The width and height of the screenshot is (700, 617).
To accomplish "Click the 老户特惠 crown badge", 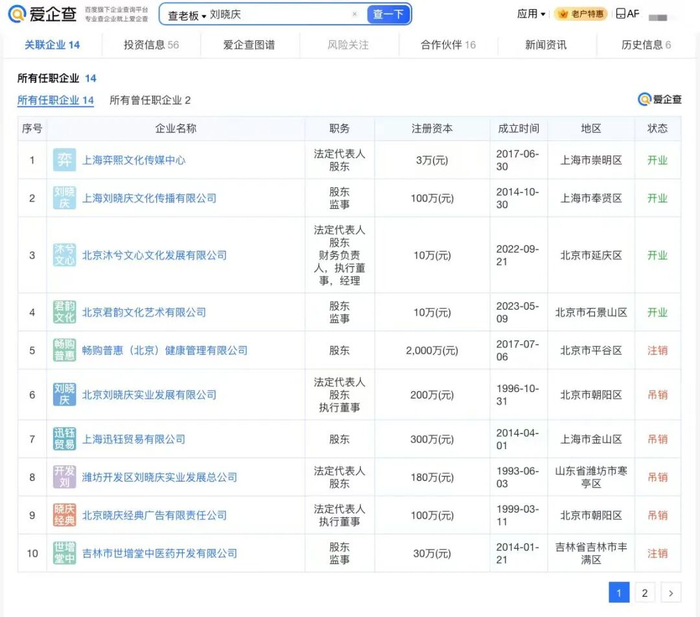I will (580, 14).
